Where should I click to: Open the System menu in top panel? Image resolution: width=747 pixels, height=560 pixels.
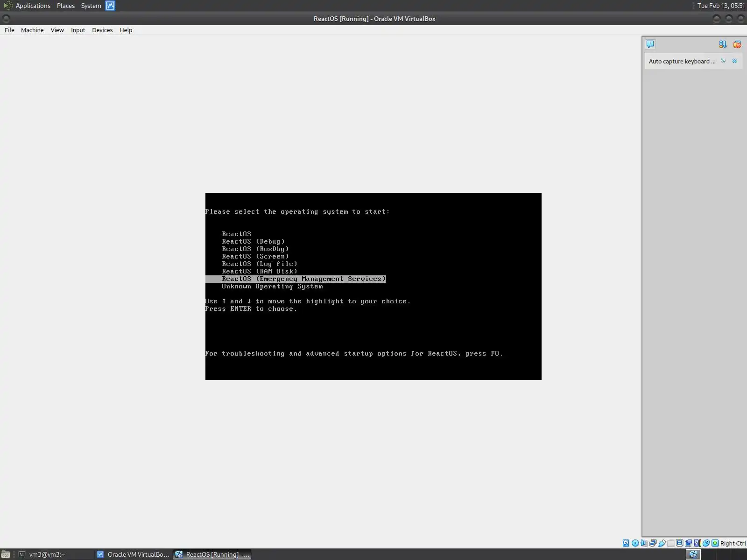point(91,6)
